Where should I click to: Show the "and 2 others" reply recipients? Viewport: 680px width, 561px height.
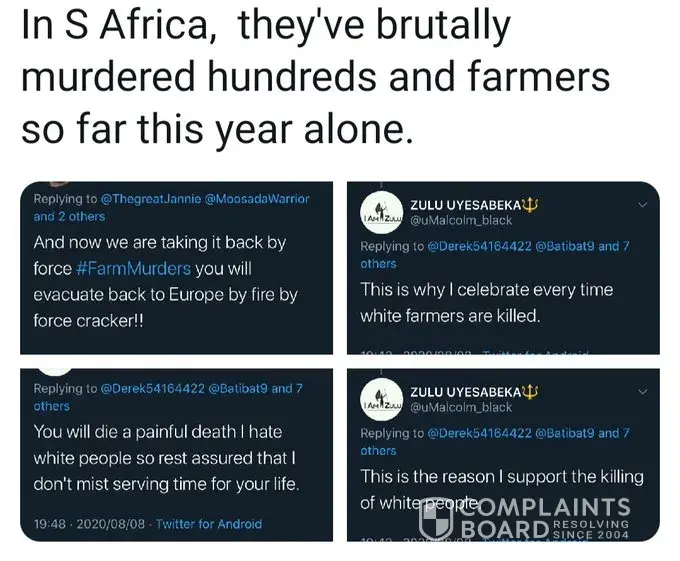[x=69, y=216]
